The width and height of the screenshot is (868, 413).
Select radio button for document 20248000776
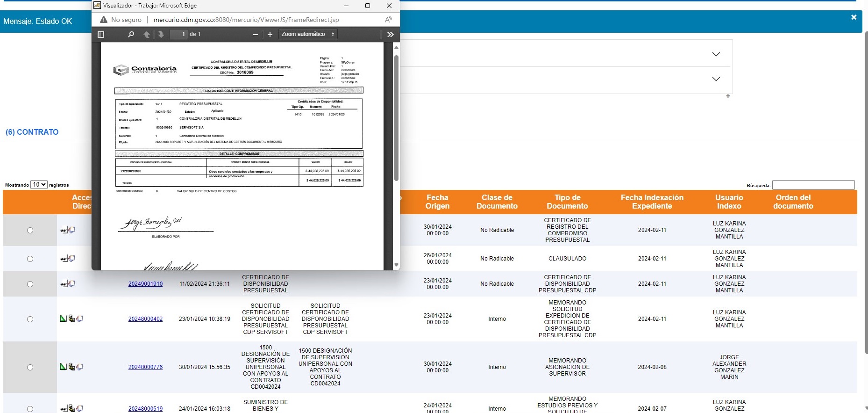(x=30, y=367)
